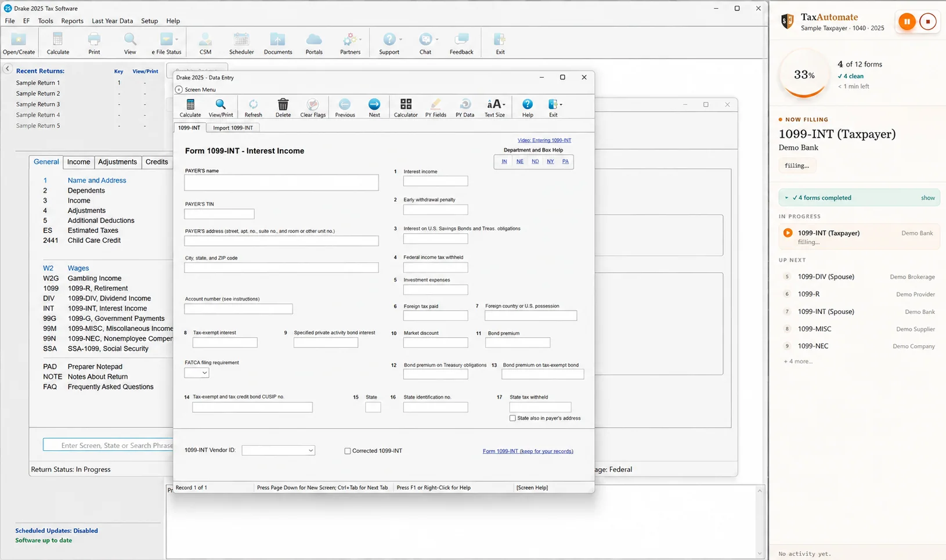Open 1099-INT Vendor ID dropdown
The height and width of the screenshot is (560, 946).
point(278,450)
